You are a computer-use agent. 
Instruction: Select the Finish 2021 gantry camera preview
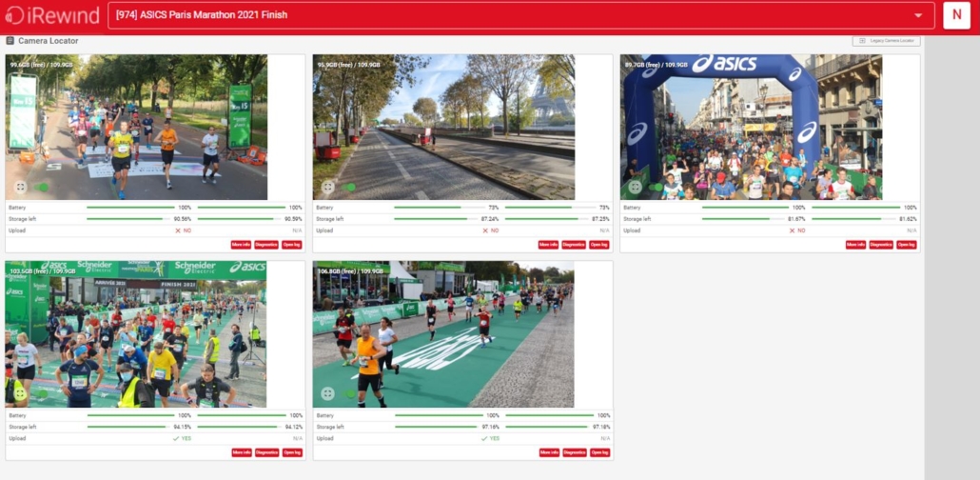coord(136,334)
